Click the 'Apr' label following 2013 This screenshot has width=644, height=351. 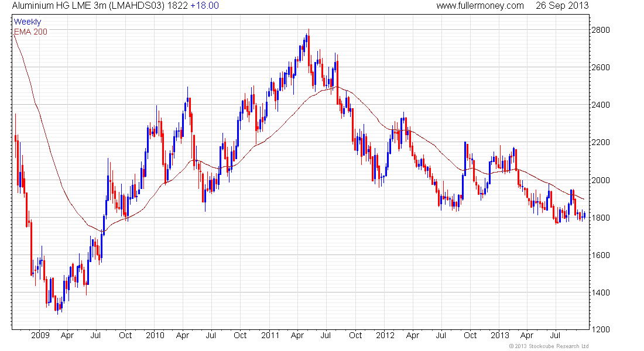pos(527,336)
